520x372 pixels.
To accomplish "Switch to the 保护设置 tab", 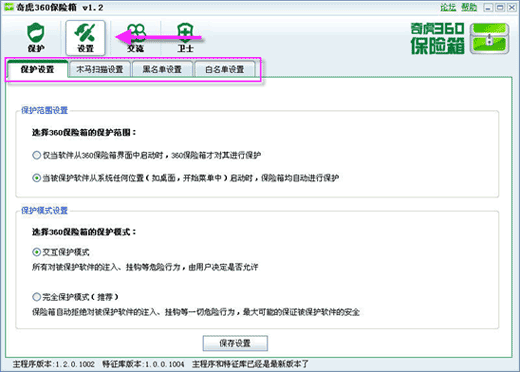I will click(37, 69).
